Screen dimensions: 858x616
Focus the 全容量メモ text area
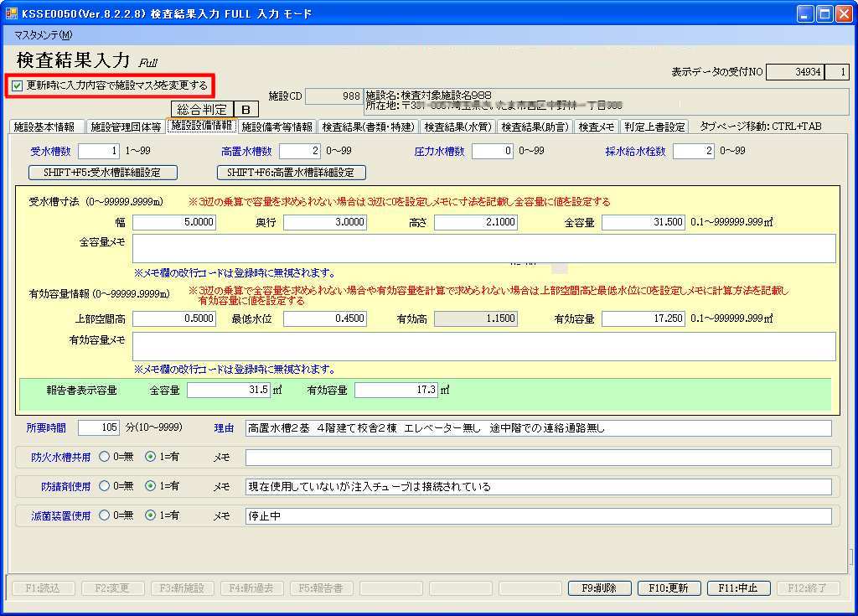tap(483, 248)
